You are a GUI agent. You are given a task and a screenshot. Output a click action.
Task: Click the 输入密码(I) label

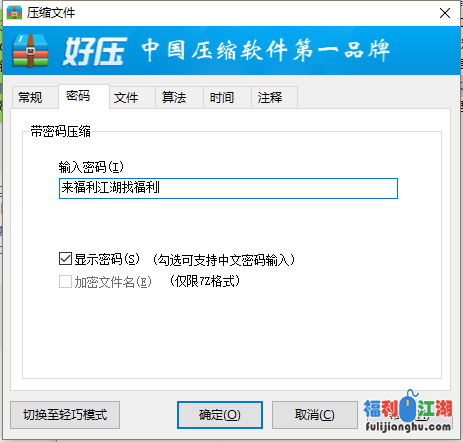click(91, 167)
